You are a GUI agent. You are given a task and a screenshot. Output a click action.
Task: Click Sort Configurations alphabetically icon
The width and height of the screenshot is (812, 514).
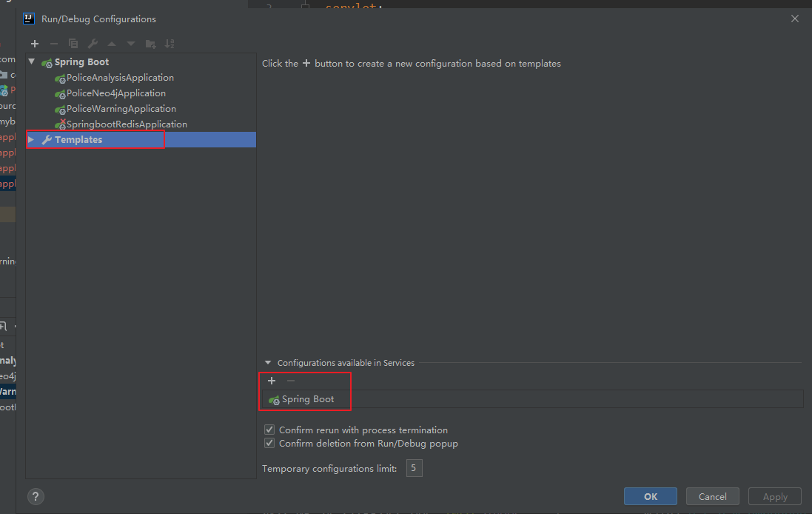click(170, 44)
